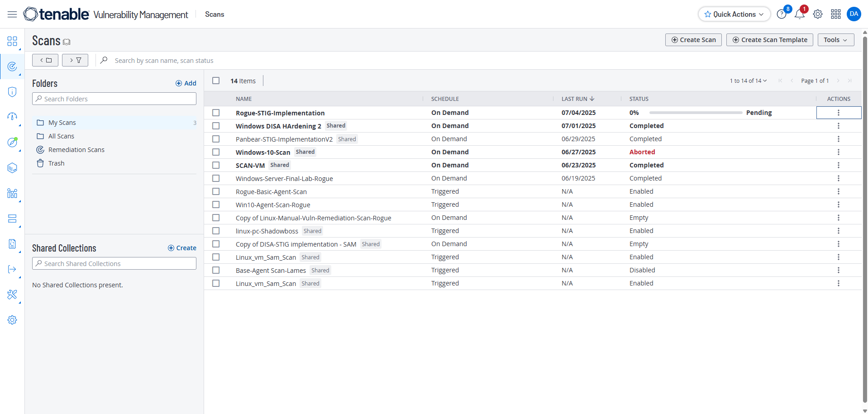
Task: Open the hamburger navigation menu
Action: 12,14
